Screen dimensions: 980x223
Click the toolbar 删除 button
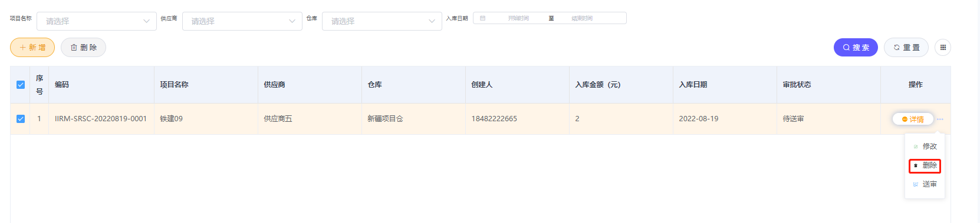pos(83,47)
